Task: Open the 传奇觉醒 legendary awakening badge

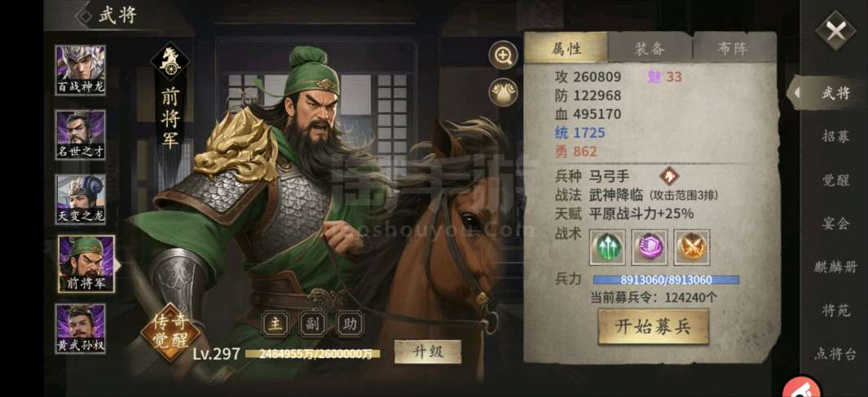Action: click(171, 333)
